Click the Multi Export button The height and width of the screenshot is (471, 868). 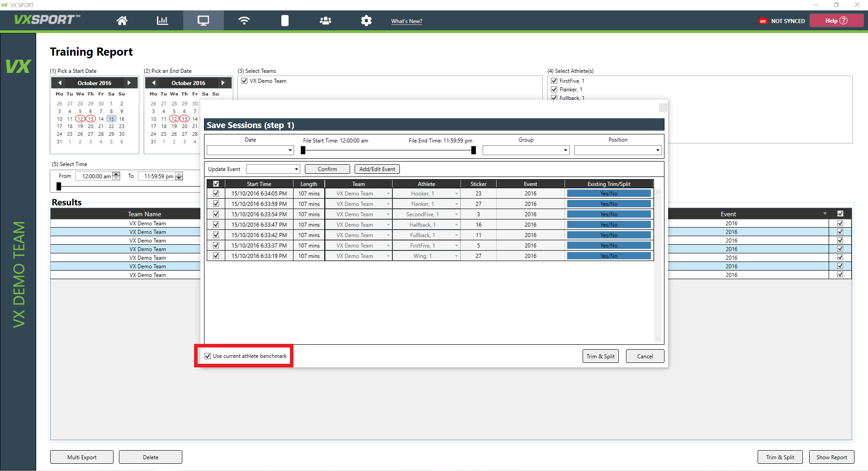(x=82, y=457)
